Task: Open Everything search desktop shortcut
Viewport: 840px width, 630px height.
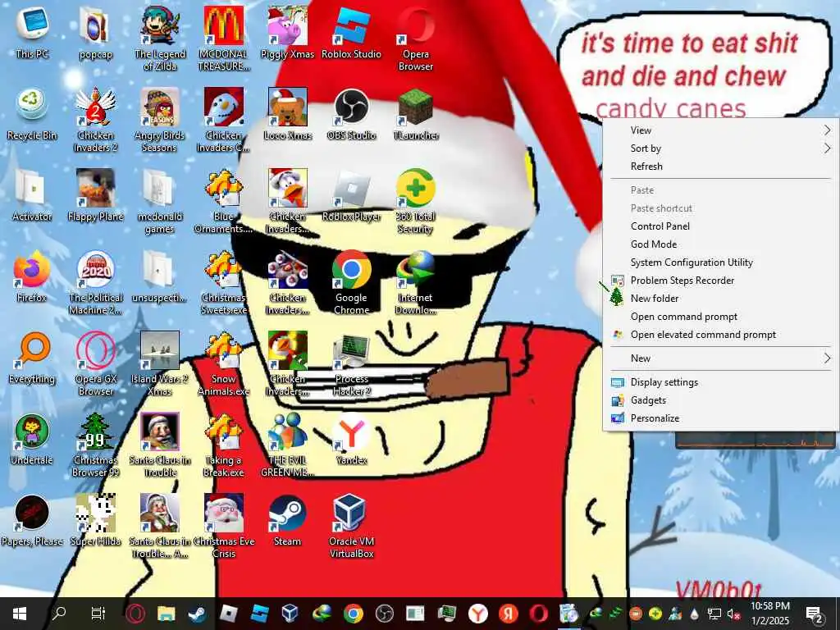Action: 32,358
